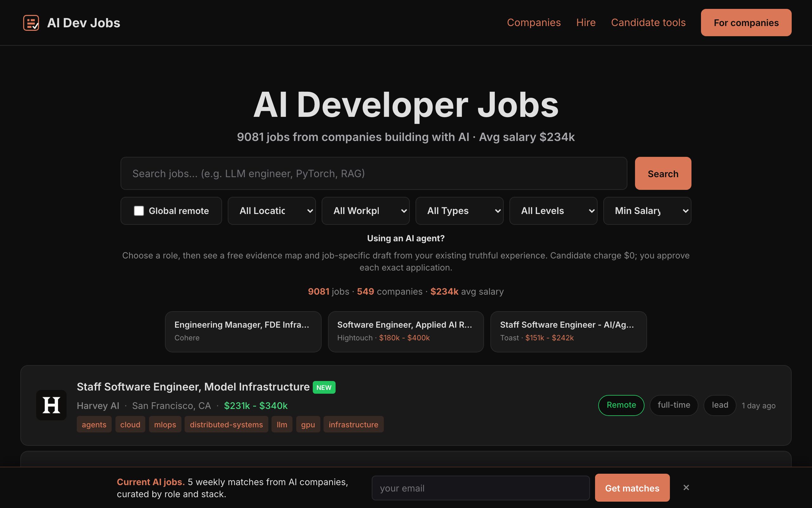Open Staff Software Engineer, Model Infrastructure listing

(193, 387)
